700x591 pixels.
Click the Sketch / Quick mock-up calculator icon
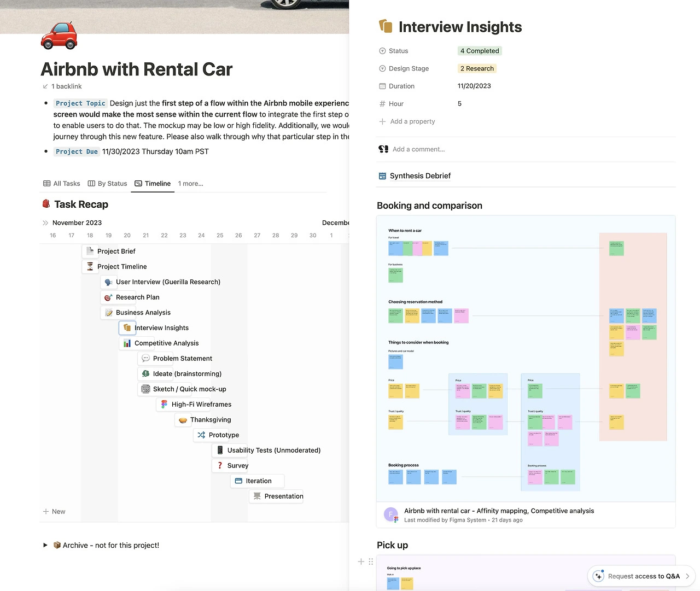146,389
